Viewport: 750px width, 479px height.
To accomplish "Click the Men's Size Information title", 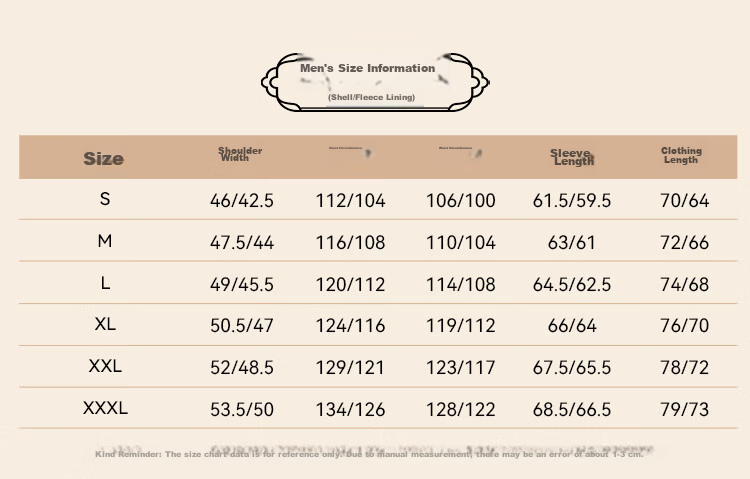I will (367, 68).
